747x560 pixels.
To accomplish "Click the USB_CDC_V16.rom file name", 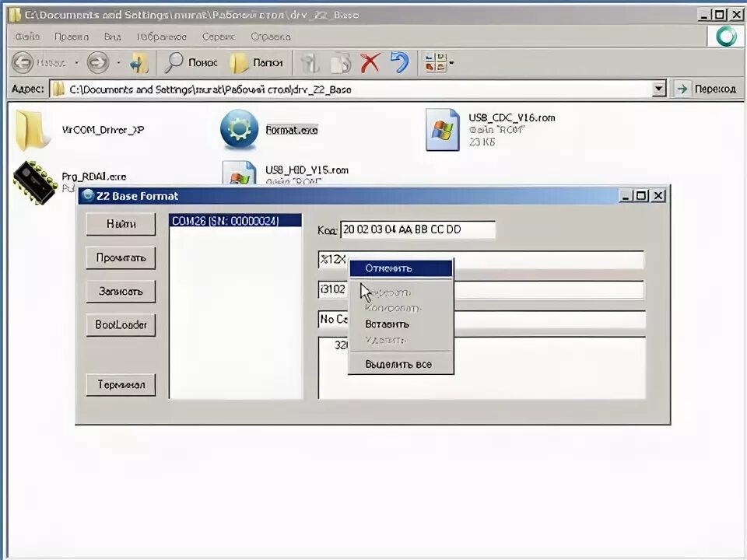I will 512,117.
